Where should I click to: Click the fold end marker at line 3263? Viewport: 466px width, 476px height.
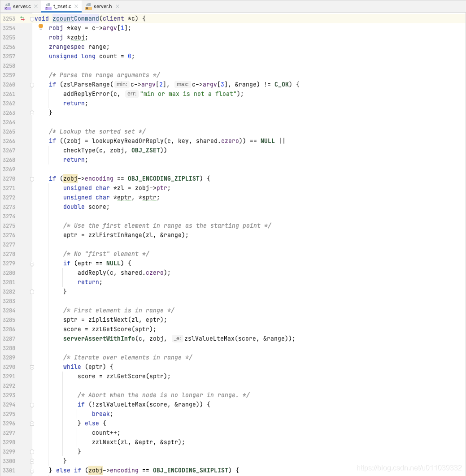point(32,113)
